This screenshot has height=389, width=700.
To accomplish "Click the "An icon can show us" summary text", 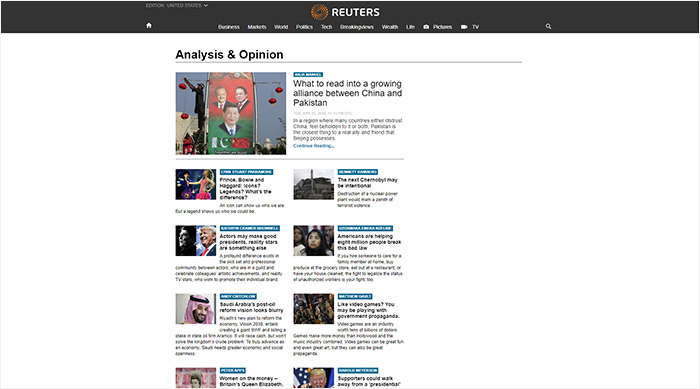I will pos(230,208).
